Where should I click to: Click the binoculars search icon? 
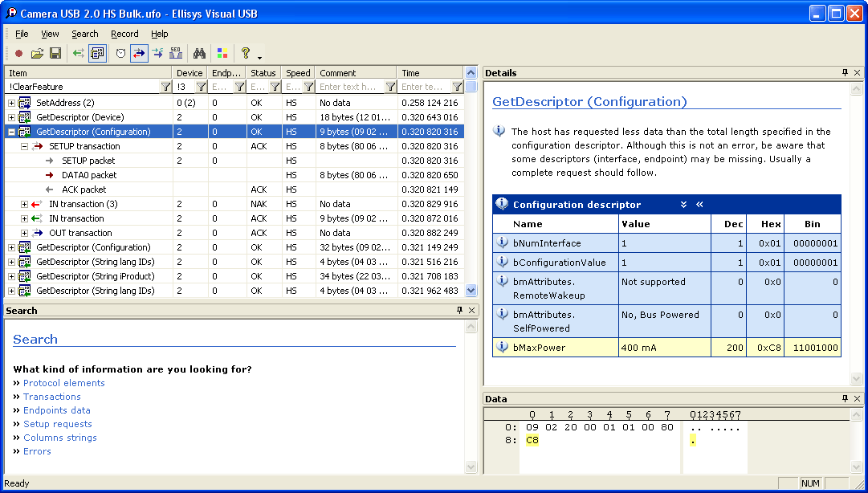pos(199,54)
